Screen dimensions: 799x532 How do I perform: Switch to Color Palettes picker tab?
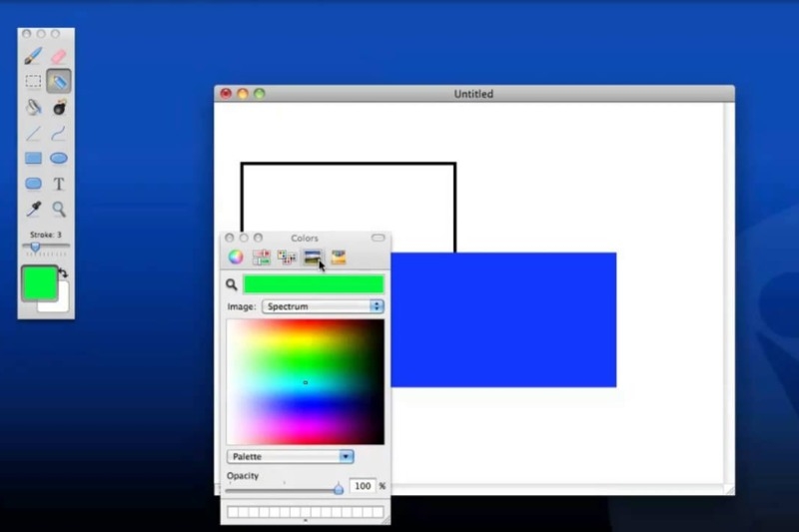click(287, 258)
